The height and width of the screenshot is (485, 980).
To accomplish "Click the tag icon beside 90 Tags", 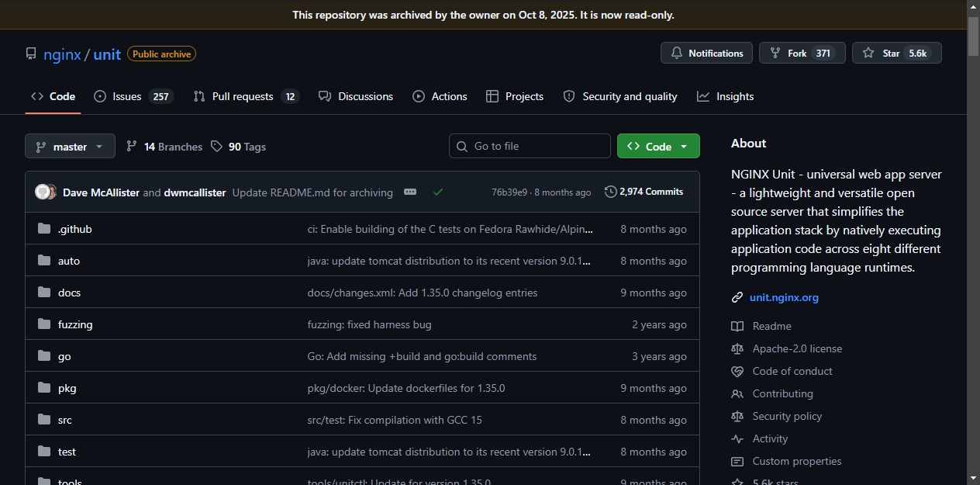I will (216, 146).
